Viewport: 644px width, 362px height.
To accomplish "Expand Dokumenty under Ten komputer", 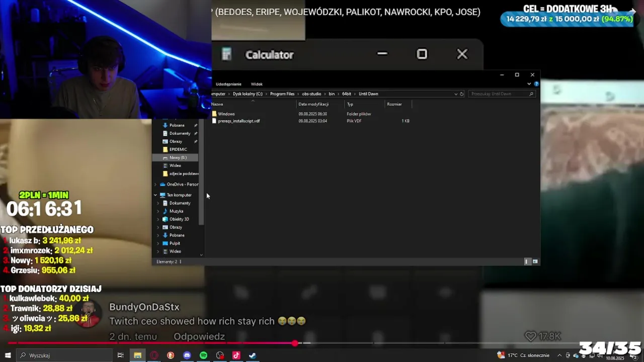I will (x=158, y=203).
